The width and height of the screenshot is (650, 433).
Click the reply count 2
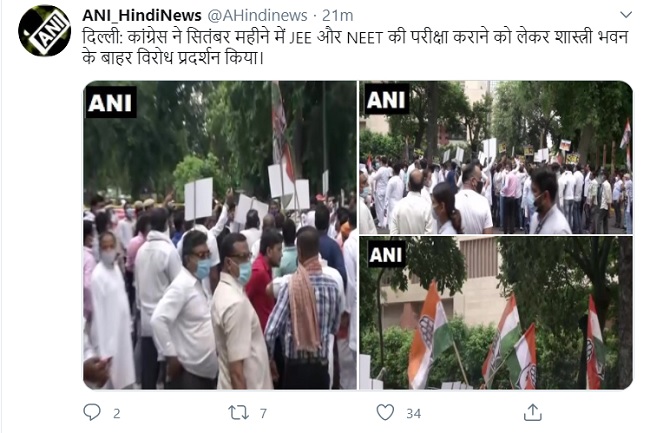[x=117, y=414]
